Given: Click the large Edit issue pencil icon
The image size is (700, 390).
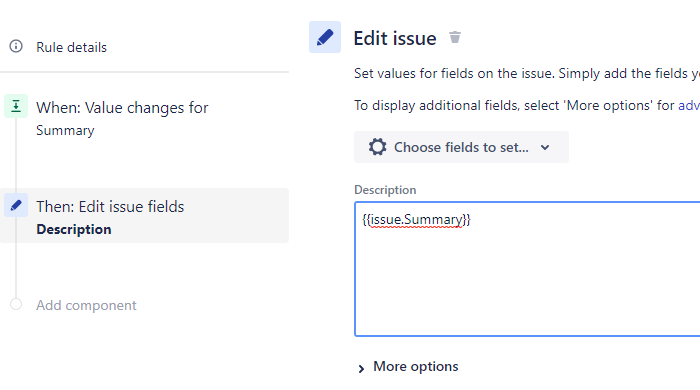Looking at the screenshot, I should [325, 37].
